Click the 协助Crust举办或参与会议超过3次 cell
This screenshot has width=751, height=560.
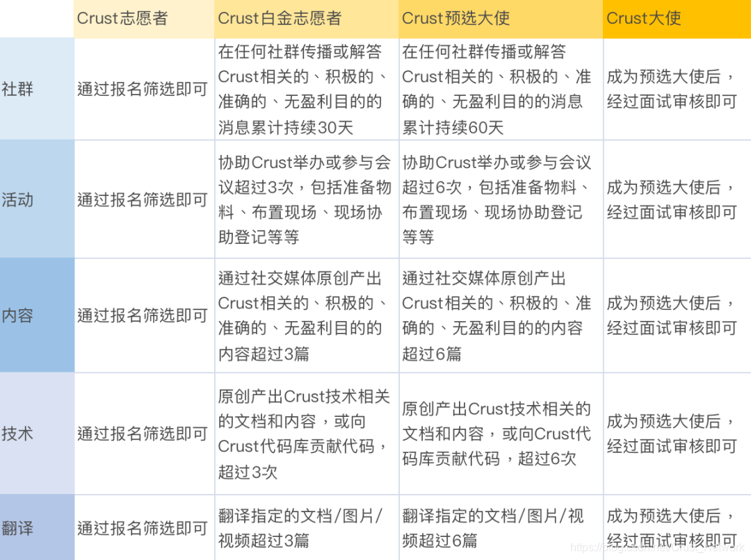click(306, 201)
